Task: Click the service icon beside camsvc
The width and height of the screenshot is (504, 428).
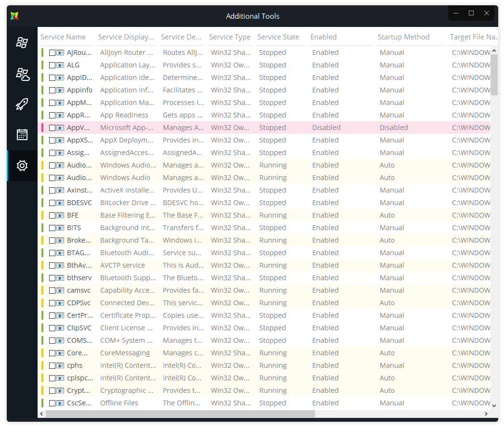Action: tap(60, 291)
